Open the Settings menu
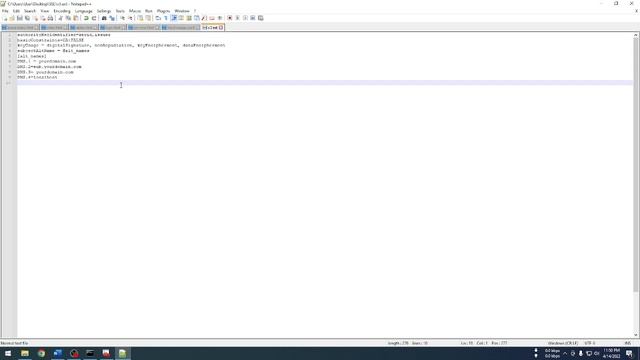The image size is (640, 360). click(x=104, y=11)
